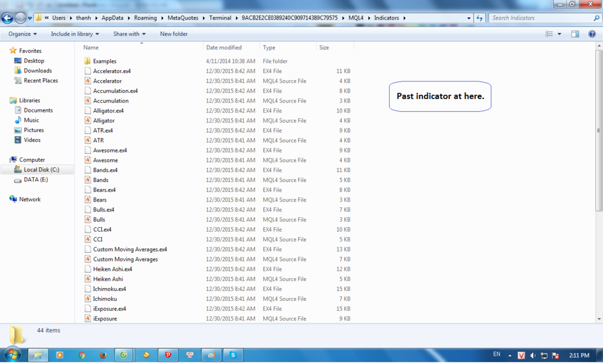Image resolution: width=603 pixels, height=364 pixels.
Task: Select the Roaming breadcrumb
Action: click(x=145, y=18)
